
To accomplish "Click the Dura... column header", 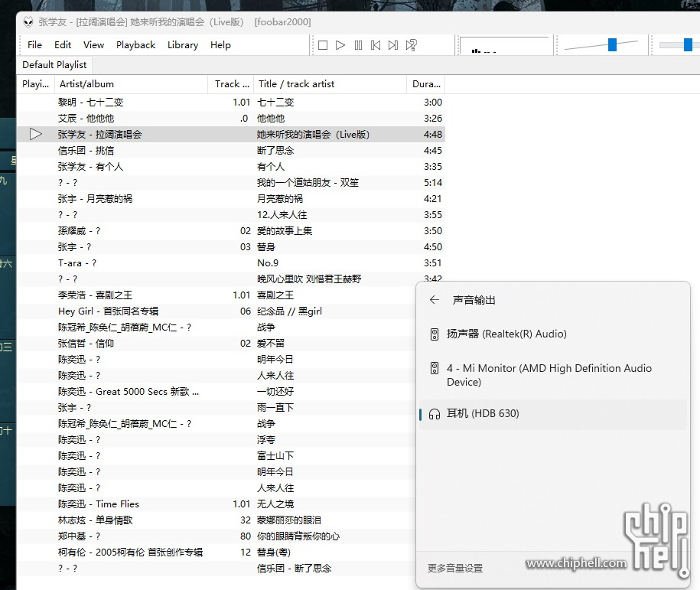I will click(425, 83).
